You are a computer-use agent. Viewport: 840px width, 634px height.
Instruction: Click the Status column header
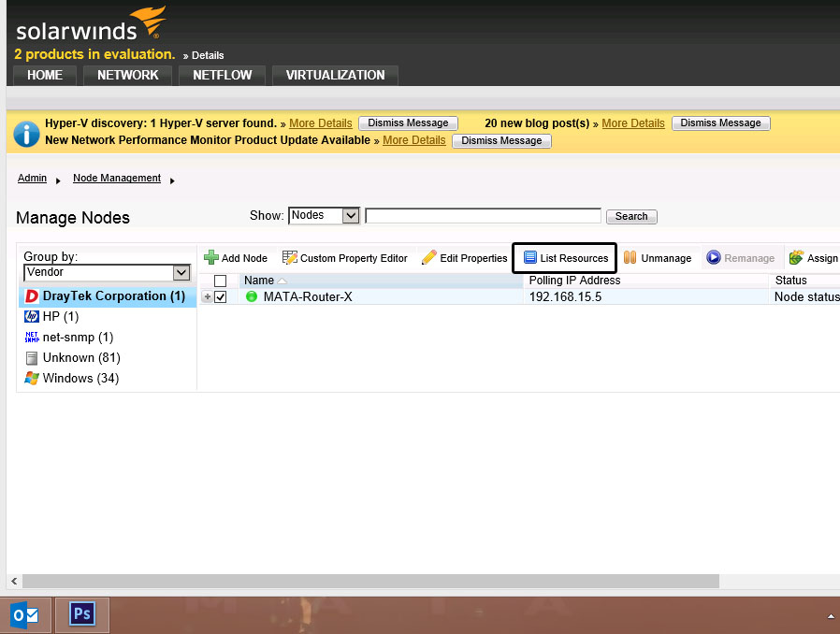[x=790, y=280]
